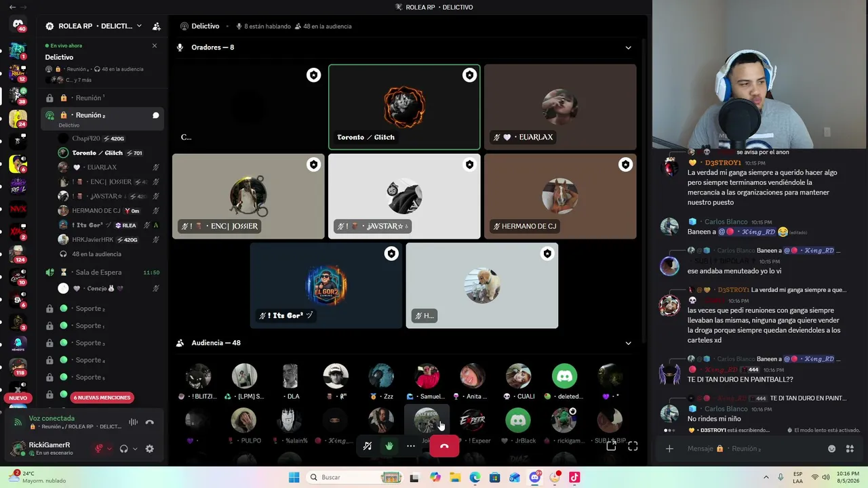Open the Soporte 5 channel
This screenshot has height=488, width=868.
pos(102,378)
